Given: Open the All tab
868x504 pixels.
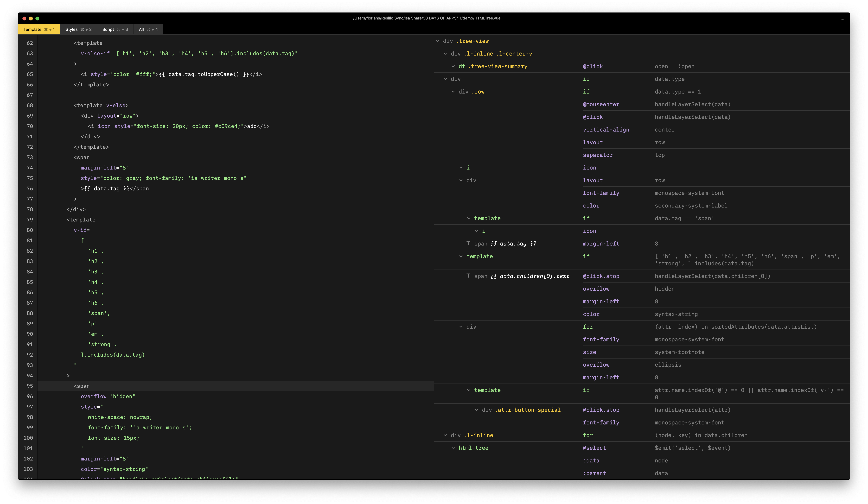Looking at the screenshot, I should point(148,29).
